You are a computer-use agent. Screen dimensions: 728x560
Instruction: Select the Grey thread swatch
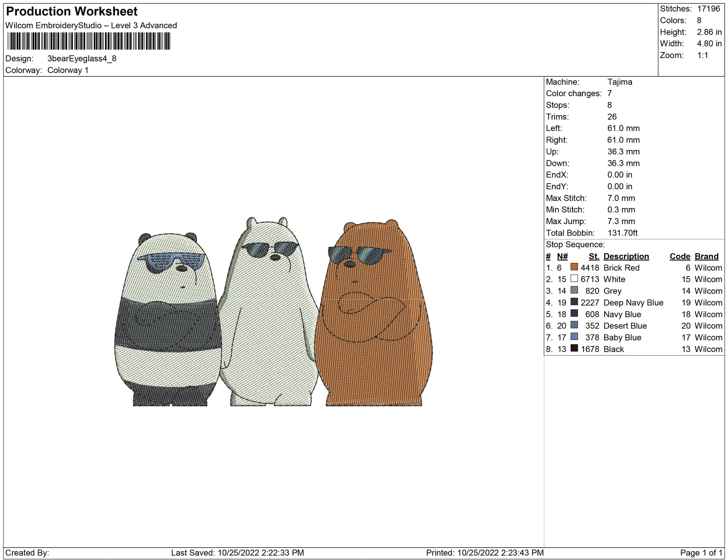[574, 290]
